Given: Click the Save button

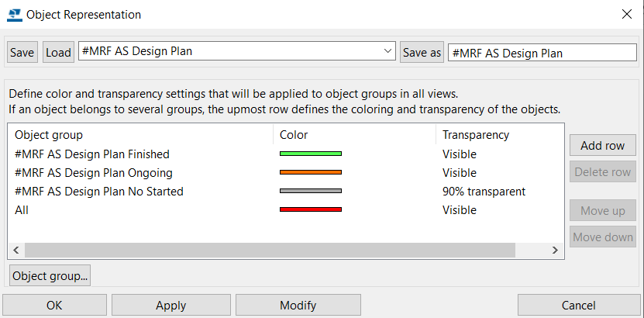Looking at the screenshot, I should (22, 52).
